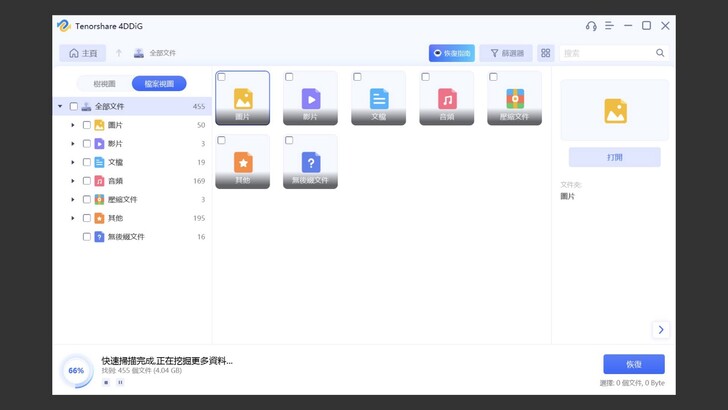728x410 pixels.
Task: Click the blue 恢復 recover button
Action: click(x=634, y=364)
